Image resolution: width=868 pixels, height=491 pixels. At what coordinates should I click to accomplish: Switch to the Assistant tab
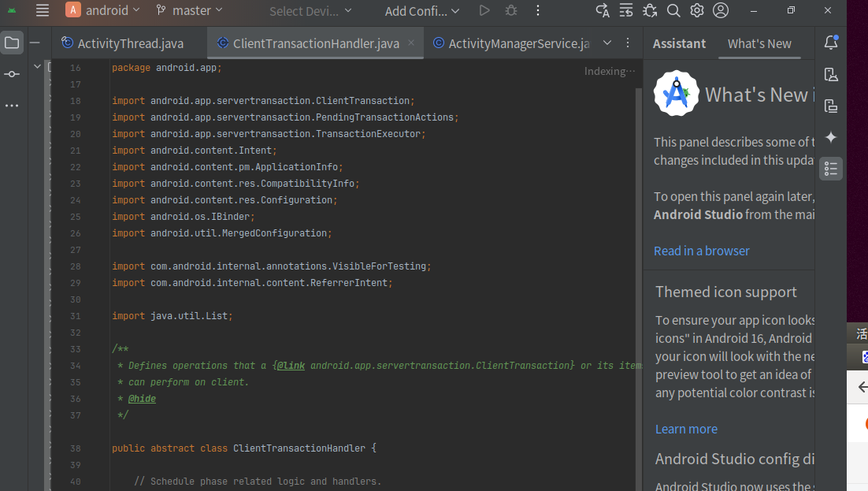(678, 43)
